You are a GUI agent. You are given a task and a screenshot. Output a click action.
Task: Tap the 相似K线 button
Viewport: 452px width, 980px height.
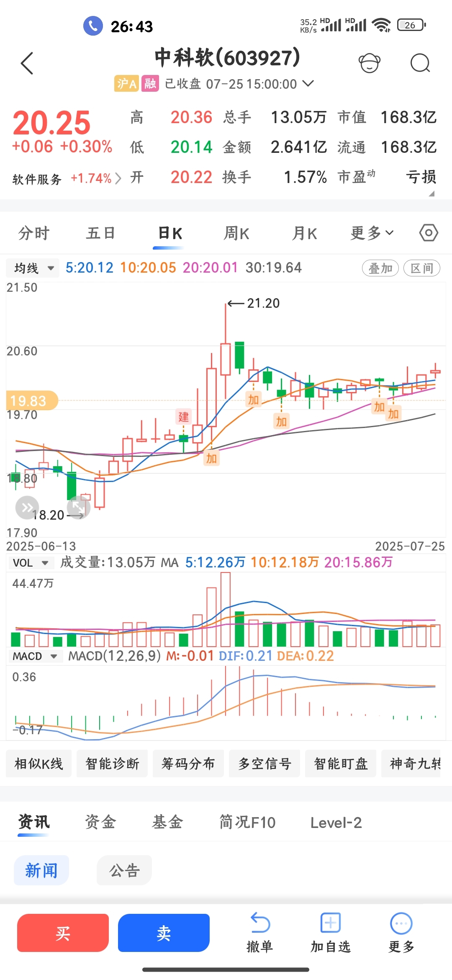point(39,763)
